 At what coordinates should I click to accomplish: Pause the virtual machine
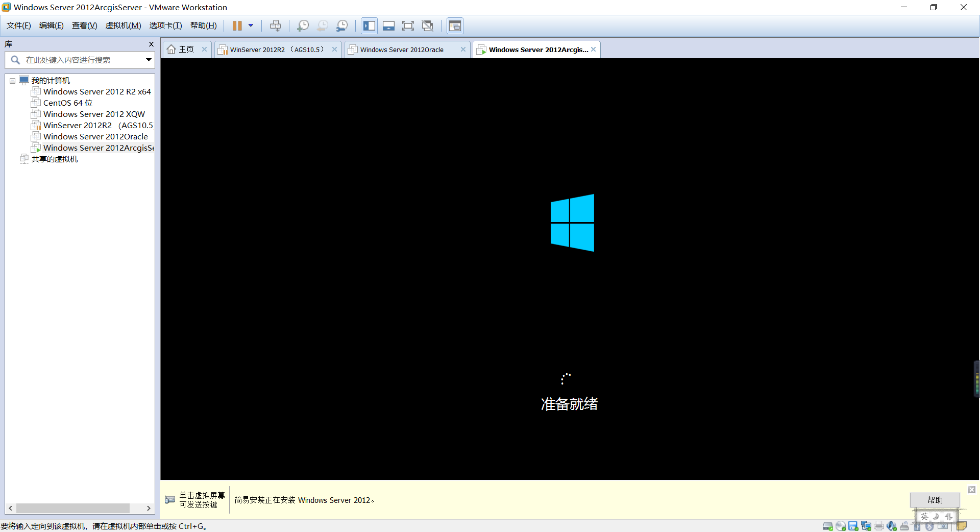click(x=237, y=26)
